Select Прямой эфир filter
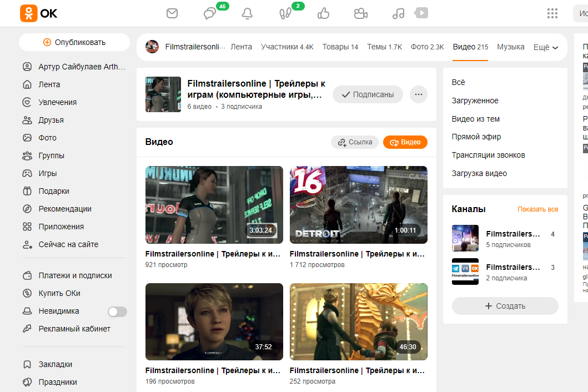This screenshot has height=392, width=588. [x=476, y=137]
